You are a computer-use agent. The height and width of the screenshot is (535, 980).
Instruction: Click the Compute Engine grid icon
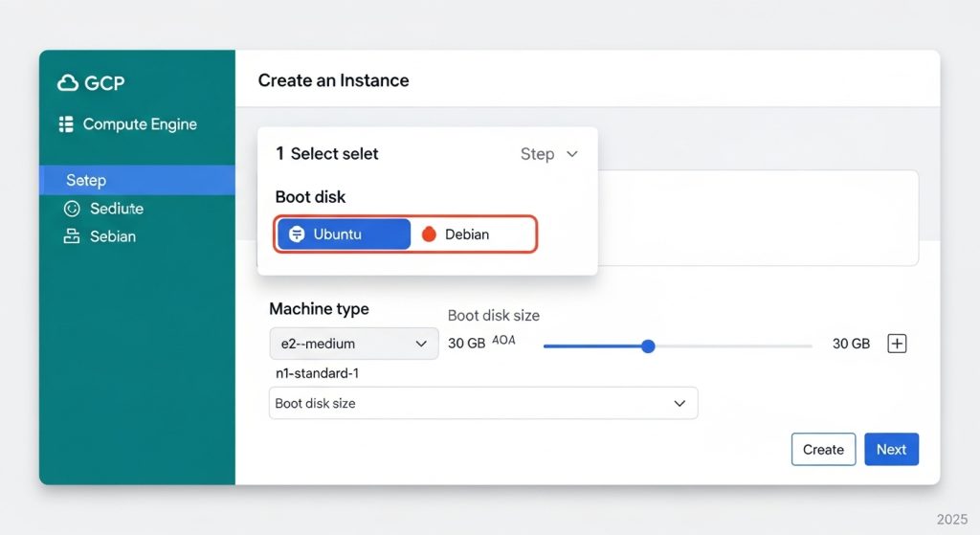tap(66, 124)
